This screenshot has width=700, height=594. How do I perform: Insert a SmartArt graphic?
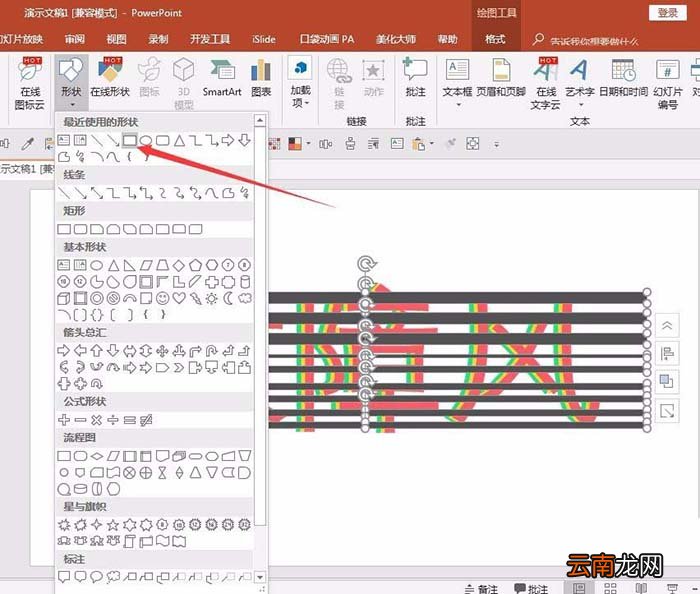click(222, 78)
